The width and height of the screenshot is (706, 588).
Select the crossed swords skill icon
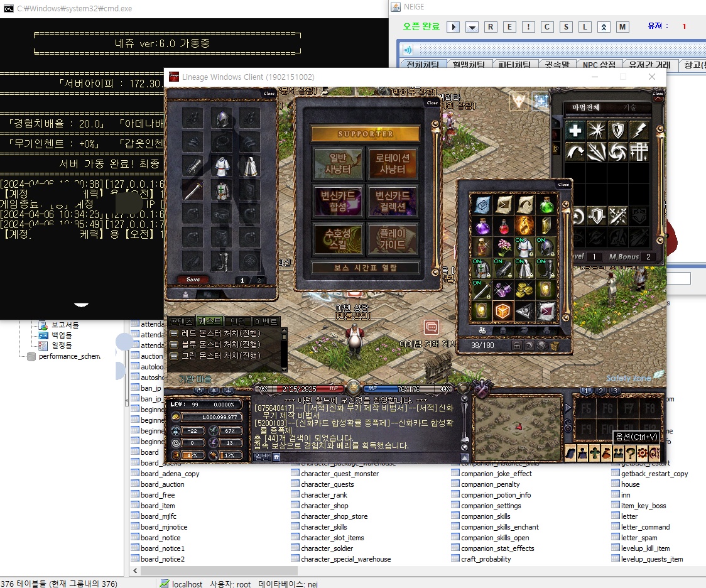tap(618, 217)
